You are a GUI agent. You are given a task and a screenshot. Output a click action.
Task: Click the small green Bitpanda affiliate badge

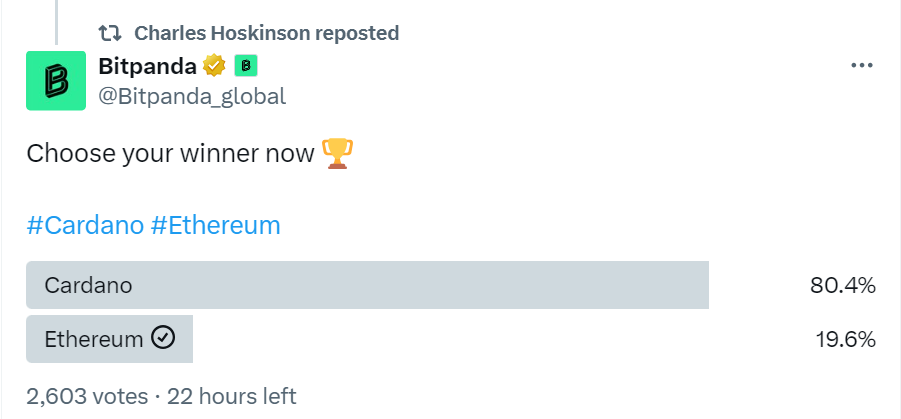point(246,66)
